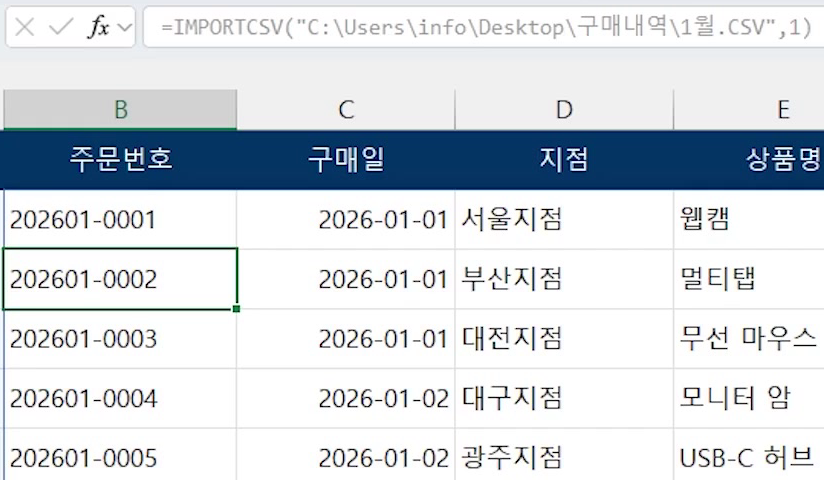Select the 무선 마우스 product cell
Screen dimensions: 824x480
[749, 339]
